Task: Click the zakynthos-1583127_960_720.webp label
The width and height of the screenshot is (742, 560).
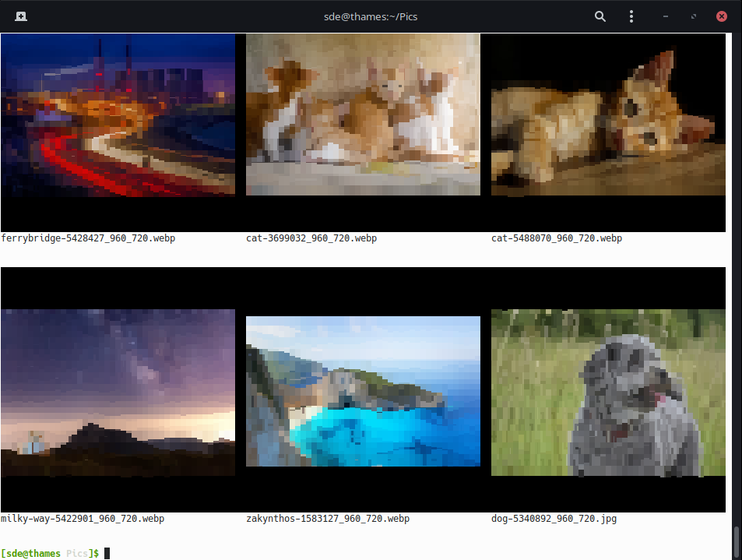Action: (x=328, y=518)
